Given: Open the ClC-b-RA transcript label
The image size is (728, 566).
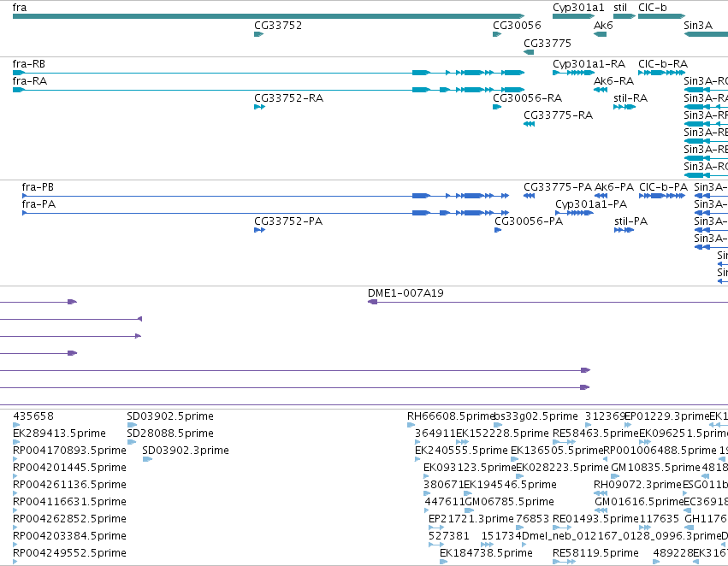Looking at the screenshot, I should [663, 64].
